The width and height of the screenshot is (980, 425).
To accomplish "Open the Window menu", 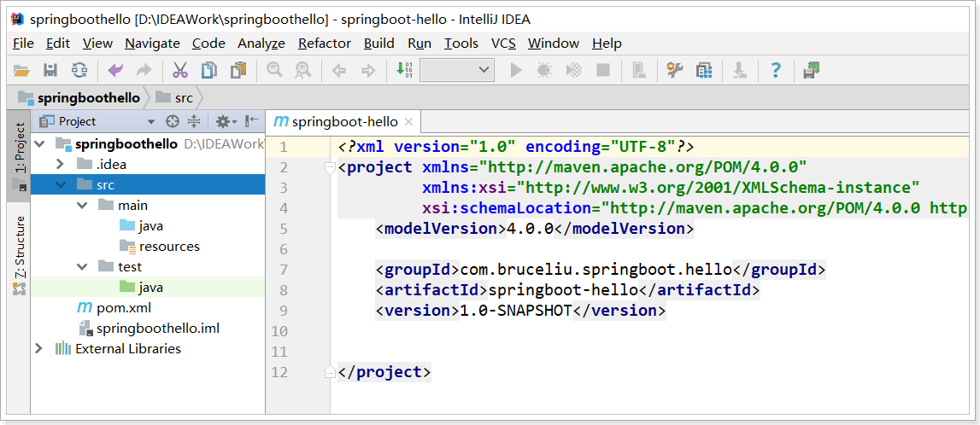I will 553,43.
